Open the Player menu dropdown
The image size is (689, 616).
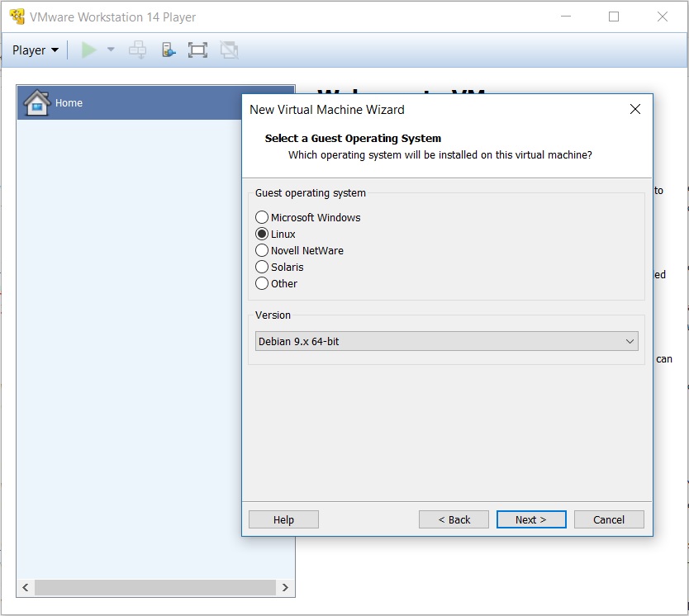click(x=36, y=50)
